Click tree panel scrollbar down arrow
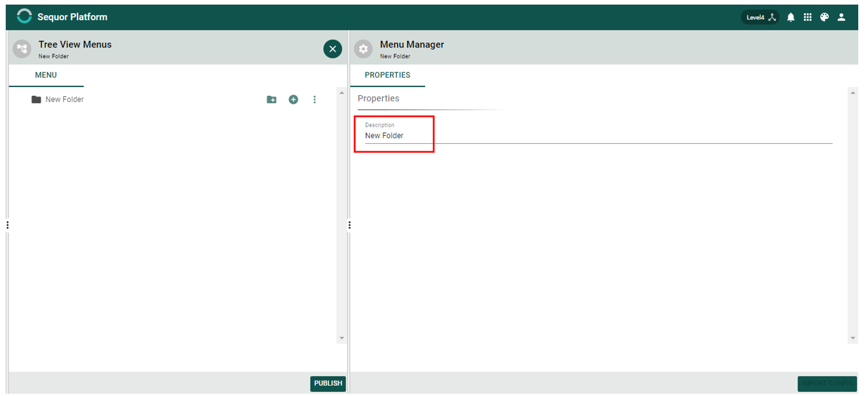The width and height of the screenshot is (868, 396). tap(342, 339)
